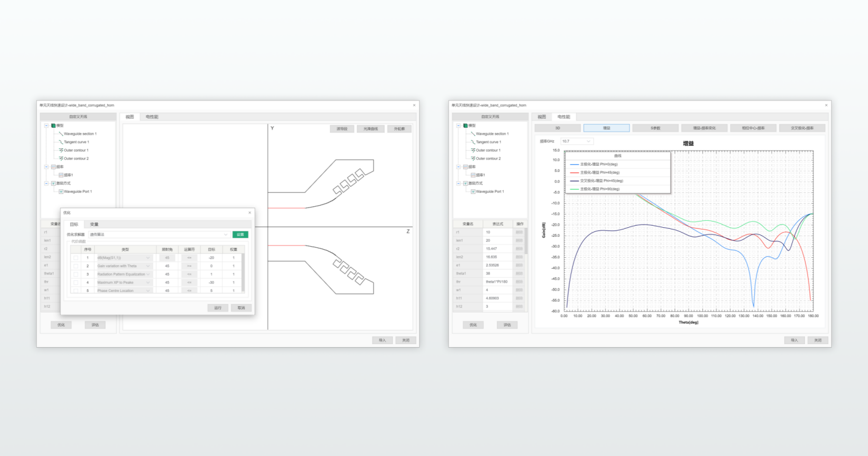Enable the dB(Mag(S1,1)) cost function checkbox
This screenshot has width=868, height=456.
click(x=76, y=258)
